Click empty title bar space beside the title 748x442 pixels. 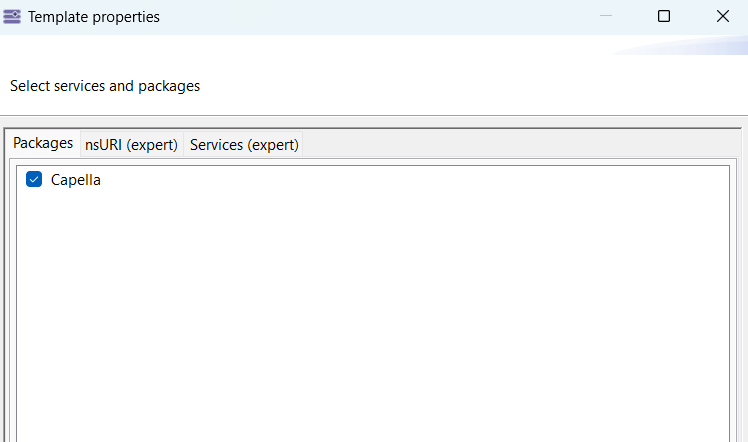pyautogui.click(x=380, y=17)
